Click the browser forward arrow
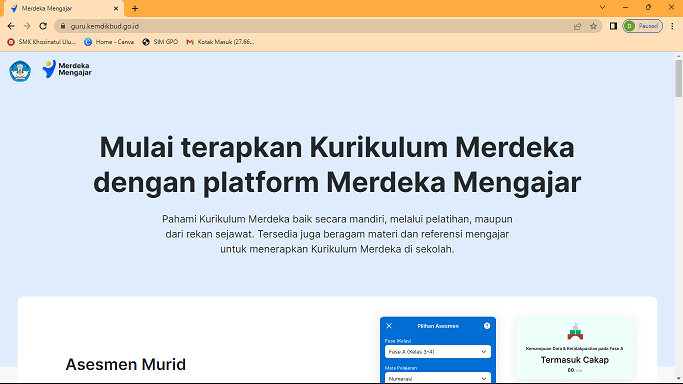 point(27,26)
